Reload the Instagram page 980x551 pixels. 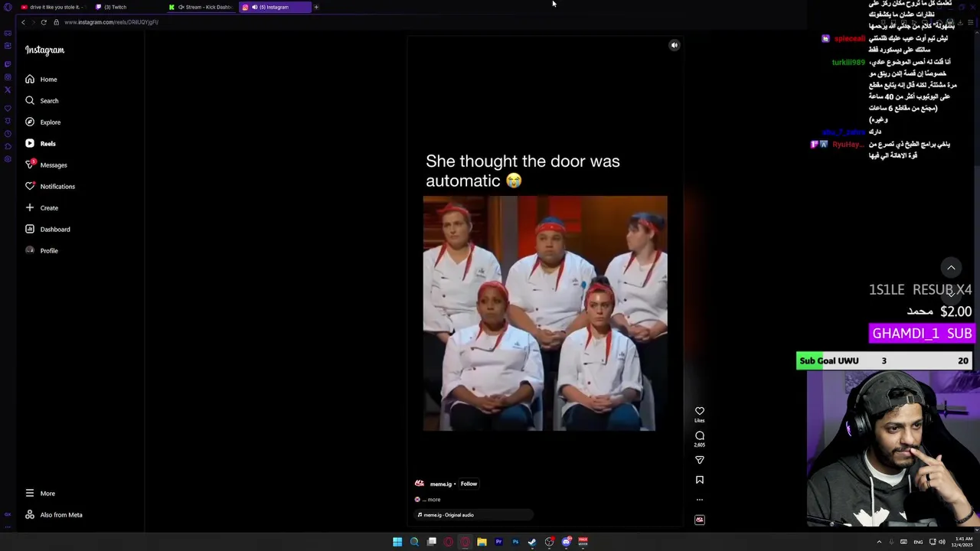(x=44, y=22)
